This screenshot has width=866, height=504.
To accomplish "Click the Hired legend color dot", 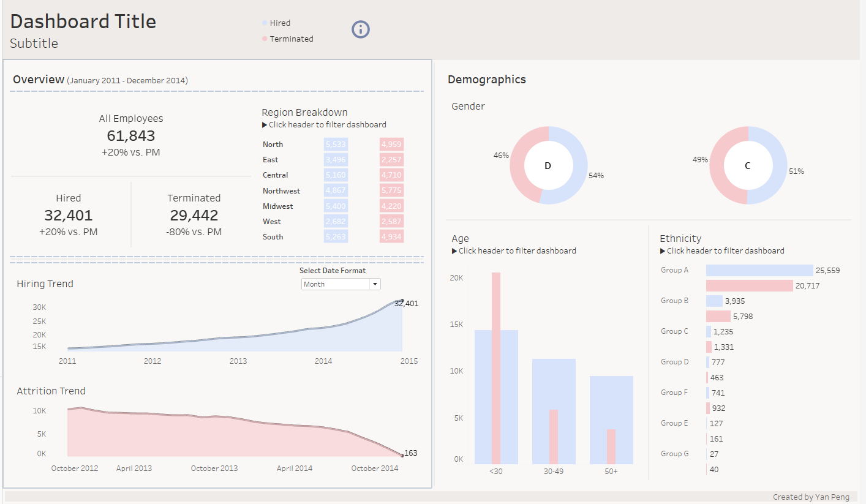I will click(265, 23).
